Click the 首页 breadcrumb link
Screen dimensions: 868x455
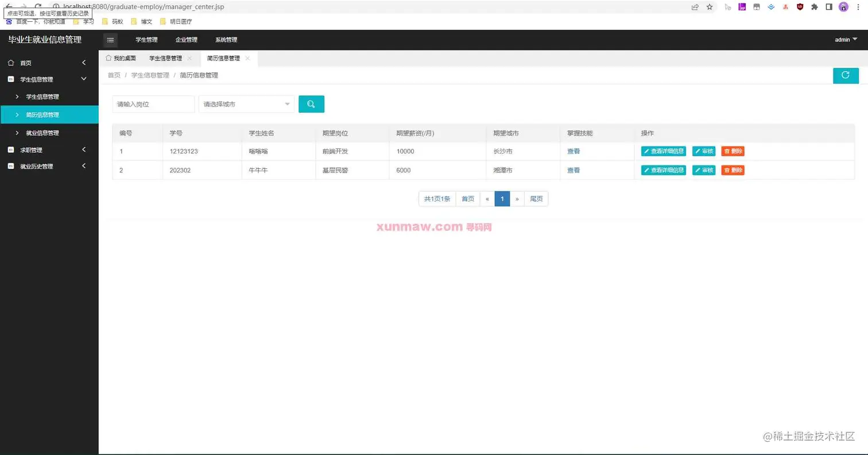114,75
